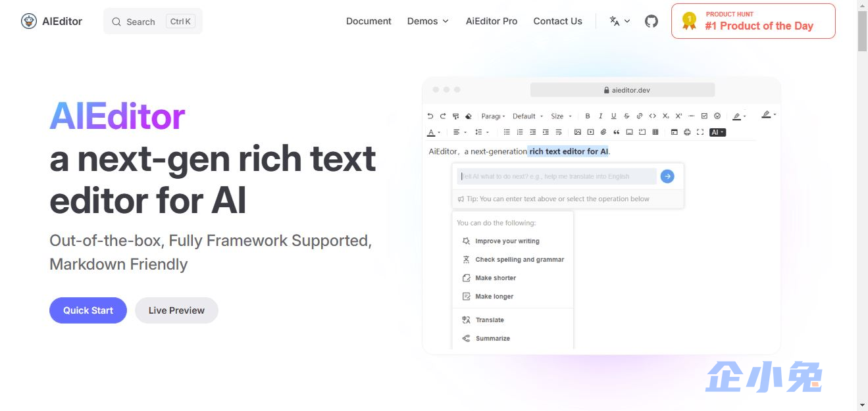Choose Check spelling and grammar

513,260
